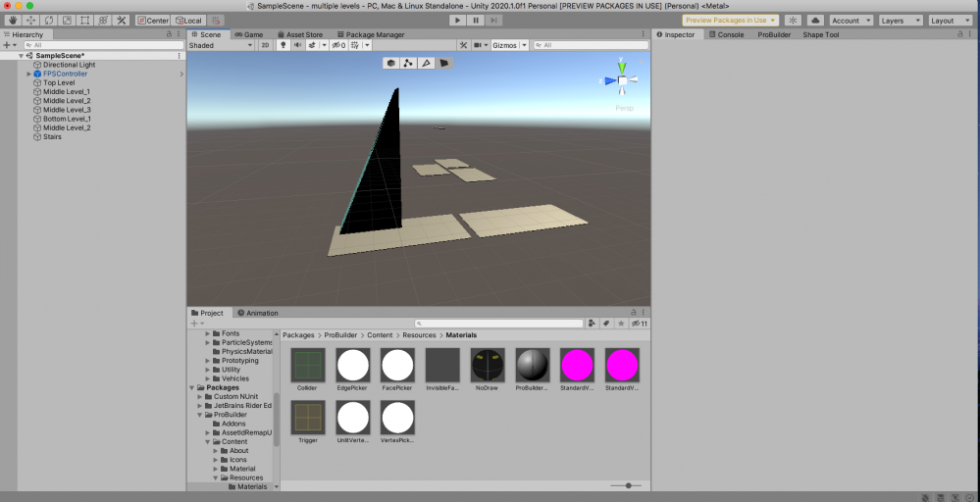Click the Step frame button
This screenshot has height=502, width=980.
pyautogui.click(x=493, y=21)
